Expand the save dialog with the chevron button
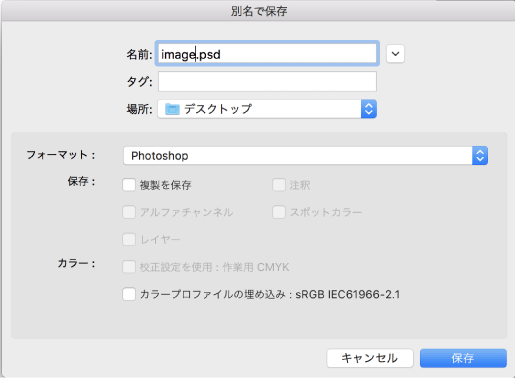This screenshot has height=378, width=515. pos(395,54)
